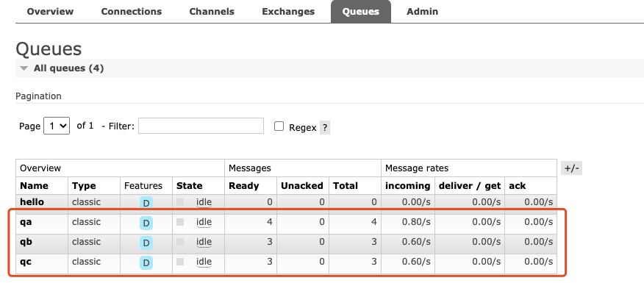Click the D feature badge for qa
The image size is (644, 283).
146,223
